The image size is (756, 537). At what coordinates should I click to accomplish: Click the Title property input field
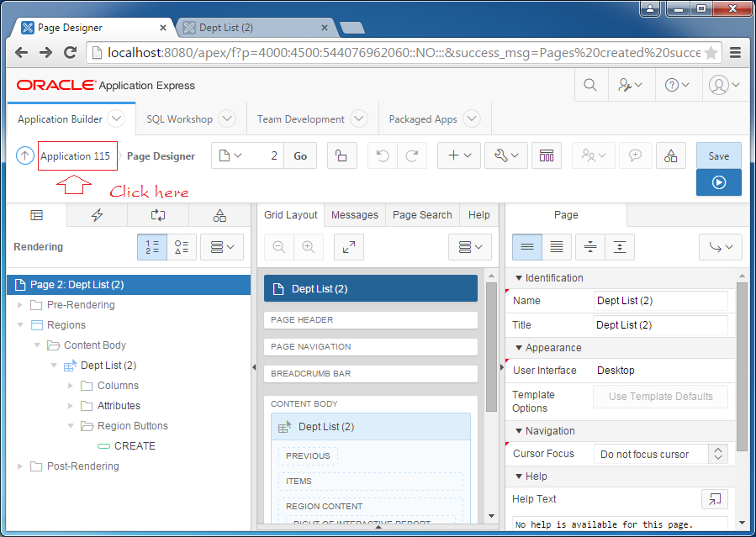click(660, 325)
